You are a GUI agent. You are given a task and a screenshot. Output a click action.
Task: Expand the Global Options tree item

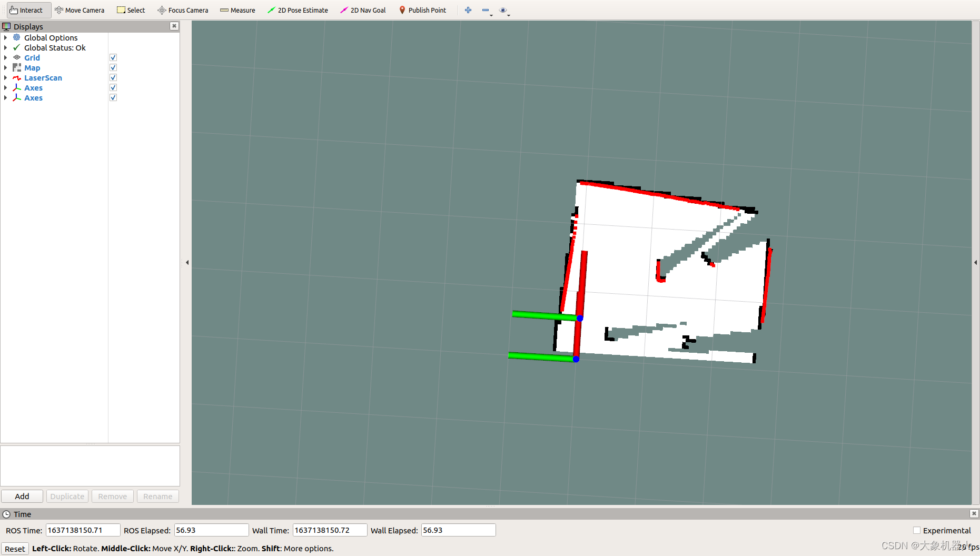[6, 37]
